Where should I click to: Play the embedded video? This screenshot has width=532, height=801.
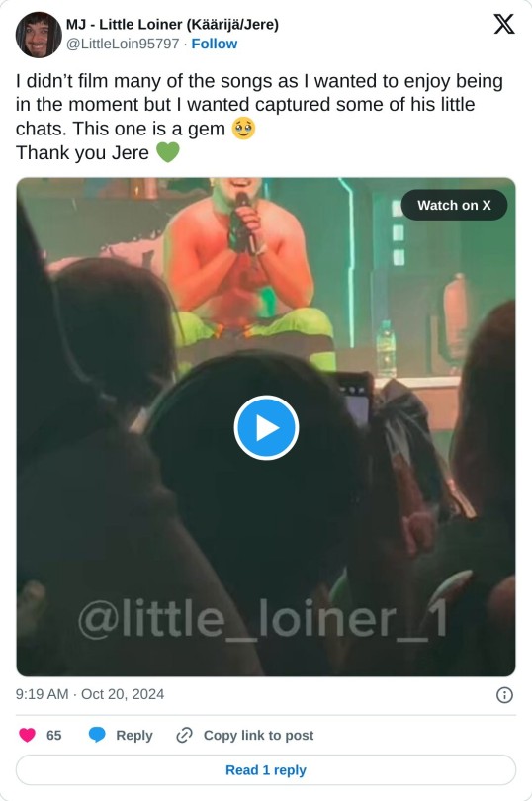(x=266, y=427)
